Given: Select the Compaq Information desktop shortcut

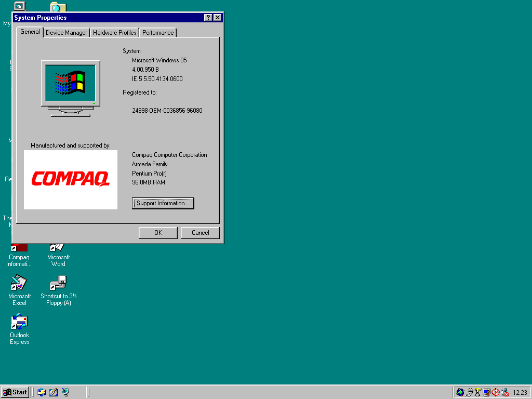Looking at the screenshot, I should (19, 255).
